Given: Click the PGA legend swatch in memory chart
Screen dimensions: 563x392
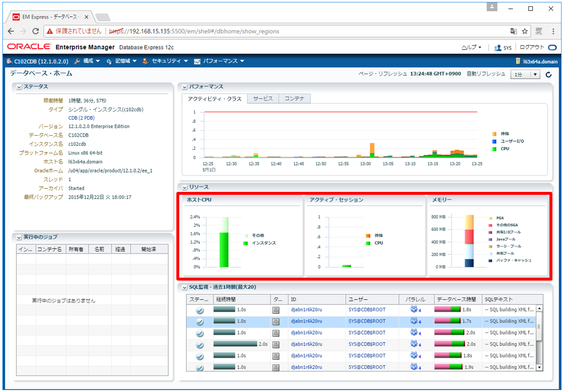Looking at the screenshot, I should pos(490,218).
